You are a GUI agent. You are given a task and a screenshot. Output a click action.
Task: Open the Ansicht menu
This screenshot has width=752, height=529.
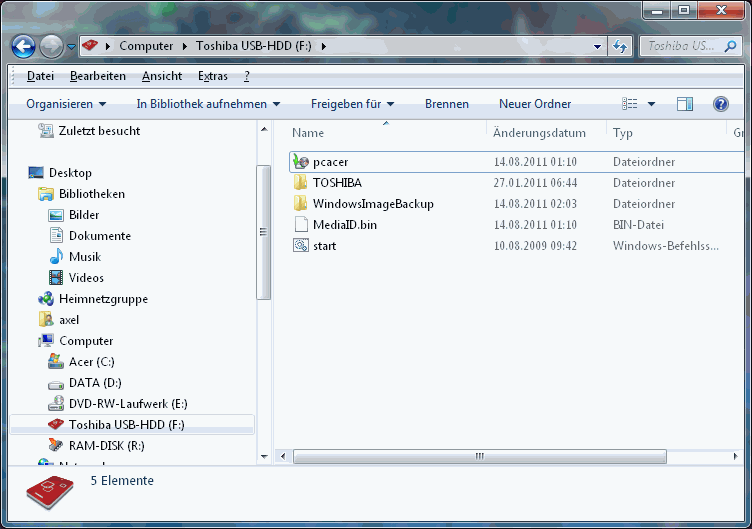(x=162, y=76)
